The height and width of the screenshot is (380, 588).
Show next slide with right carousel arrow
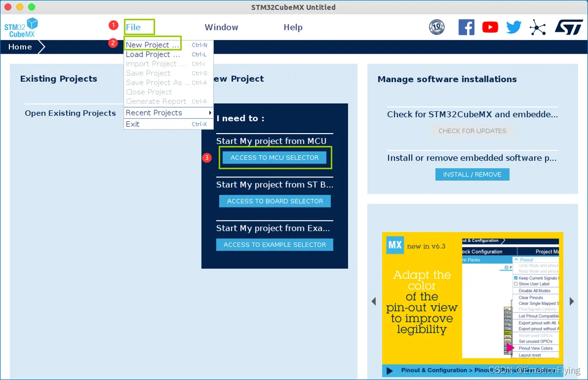pyautogui.click(x=571, y=301)
